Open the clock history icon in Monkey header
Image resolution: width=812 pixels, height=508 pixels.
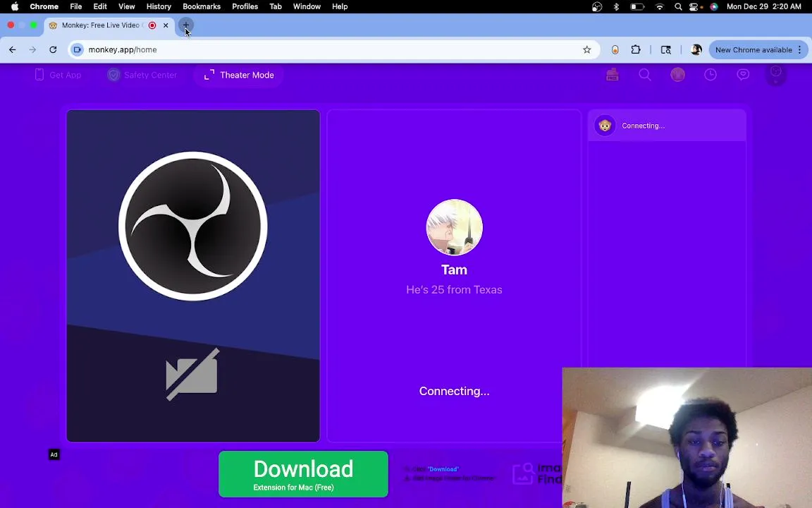[x=710, y=75]
